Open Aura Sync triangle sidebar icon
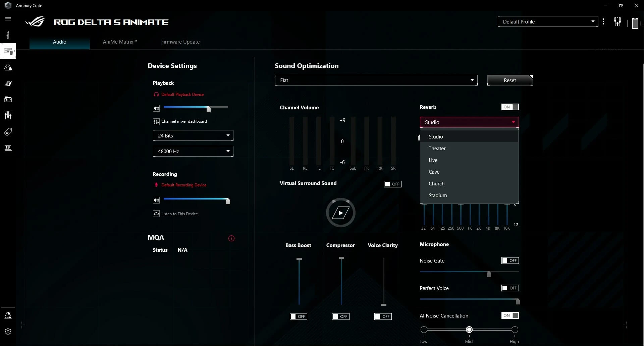 pos(8,67)
